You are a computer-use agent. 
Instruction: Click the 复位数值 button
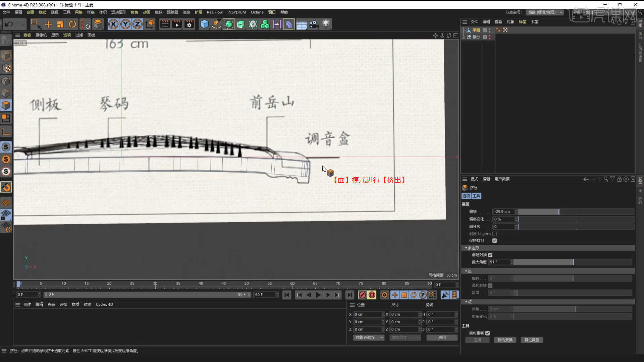point(532,340)
